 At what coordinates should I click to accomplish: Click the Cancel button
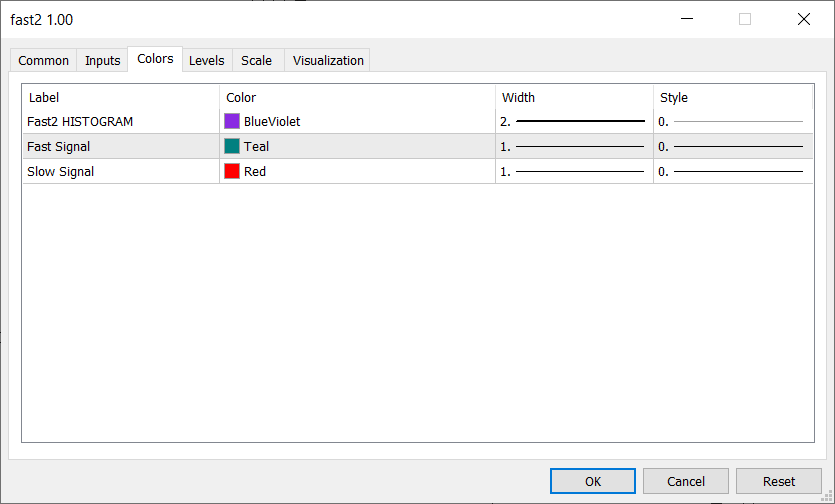pos(685,481)
